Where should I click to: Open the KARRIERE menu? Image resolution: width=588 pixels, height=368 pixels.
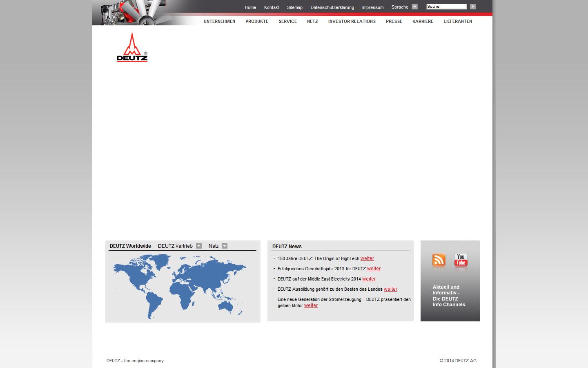(x=423, y=21)
